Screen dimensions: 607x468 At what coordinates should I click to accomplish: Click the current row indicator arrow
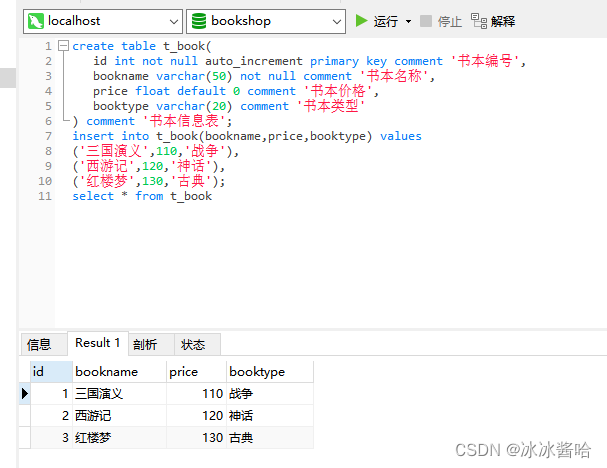[25, 394]
